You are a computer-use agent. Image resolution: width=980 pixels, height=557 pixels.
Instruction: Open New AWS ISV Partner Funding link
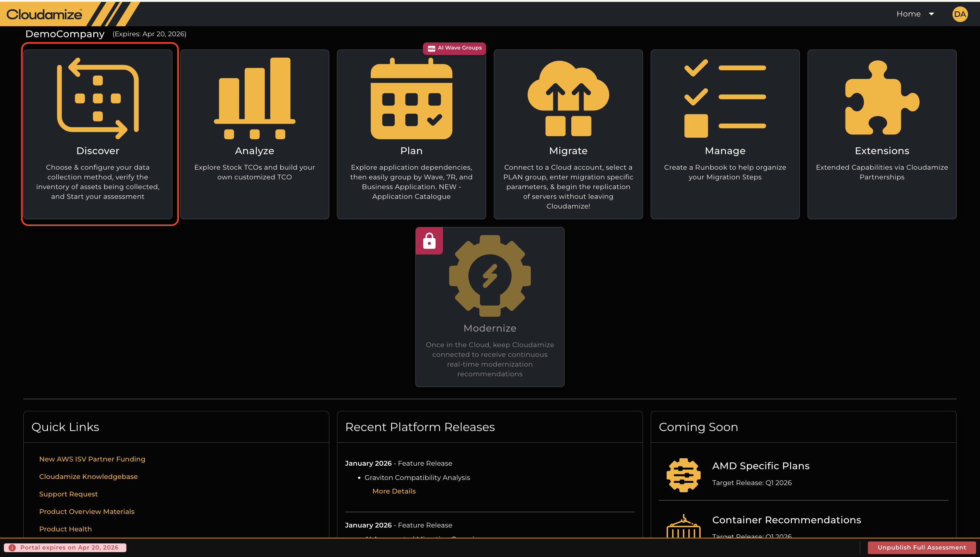pyautogui.click(x=92, y=459)
